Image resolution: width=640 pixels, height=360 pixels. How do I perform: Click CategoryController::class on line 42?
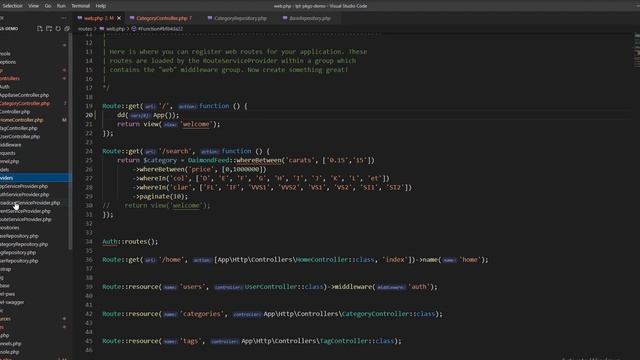click(388, 314)
